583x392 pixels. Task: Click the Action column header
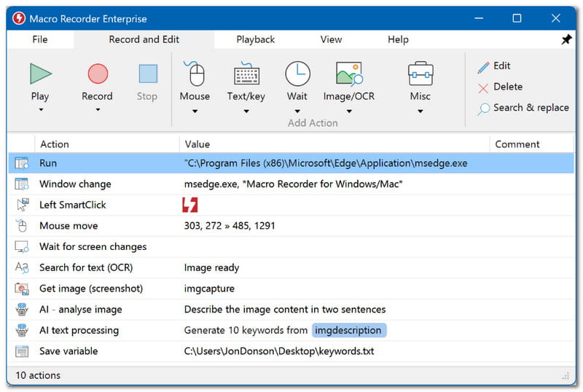pos(107,144)
